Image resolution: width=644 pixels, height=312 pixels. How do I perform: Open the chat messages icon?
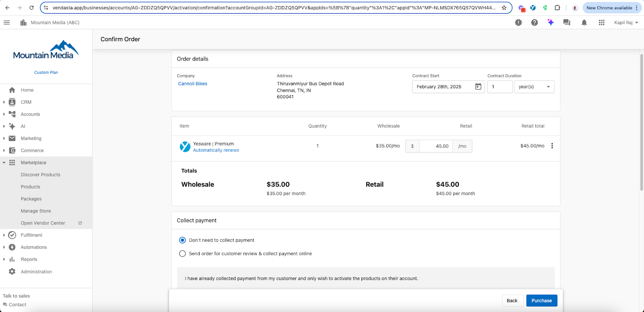point(567,23)
